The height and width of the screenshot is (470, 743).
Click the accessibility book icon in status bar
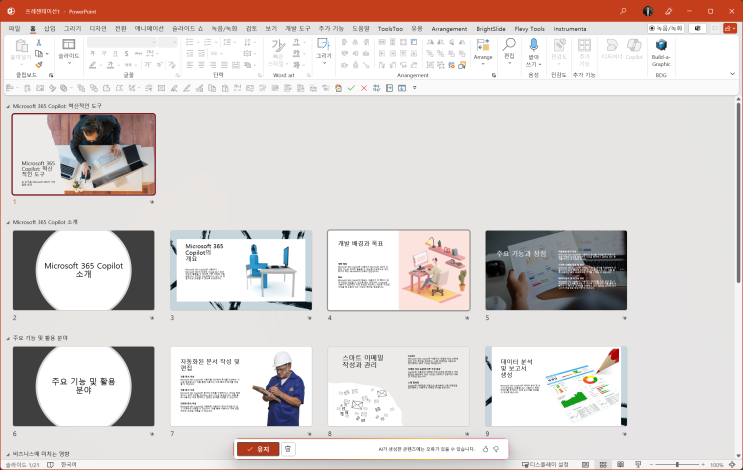point(50,465)
